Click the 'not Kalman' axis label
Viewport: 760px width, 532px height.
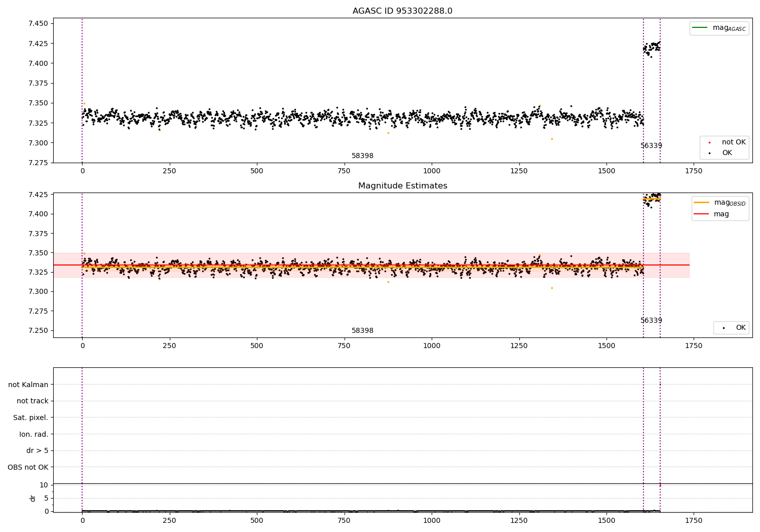[x=28, y=385]
